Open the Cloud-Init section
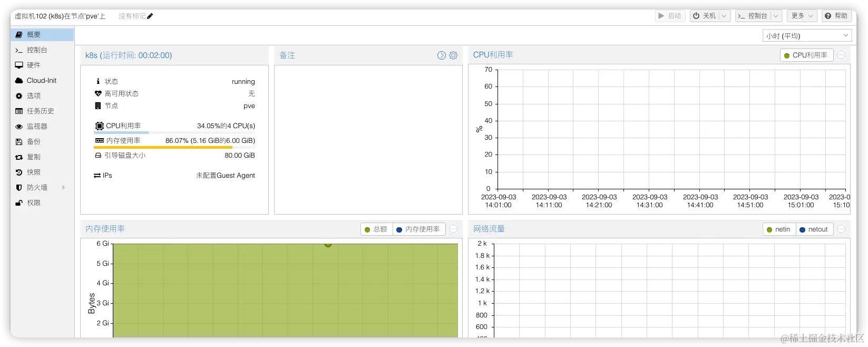This screenshot has width=868, height=347. coord(42,81)
